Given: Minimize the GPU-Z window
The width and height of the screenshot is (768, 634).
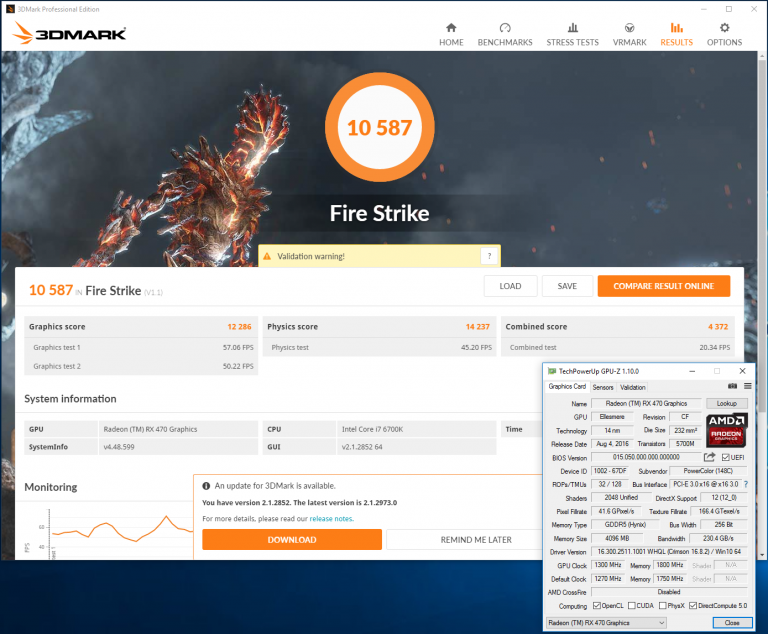Looking at the screenshot, I should [x=692, y=371].
